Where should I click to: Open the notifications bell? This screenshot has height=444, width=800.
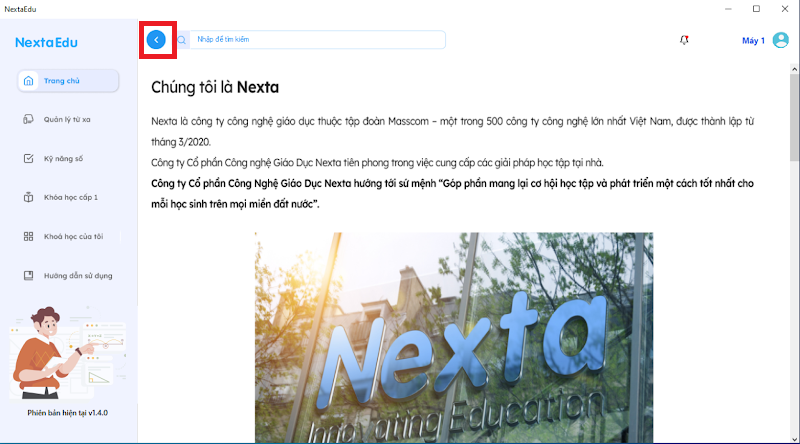[x=684, y=40]
